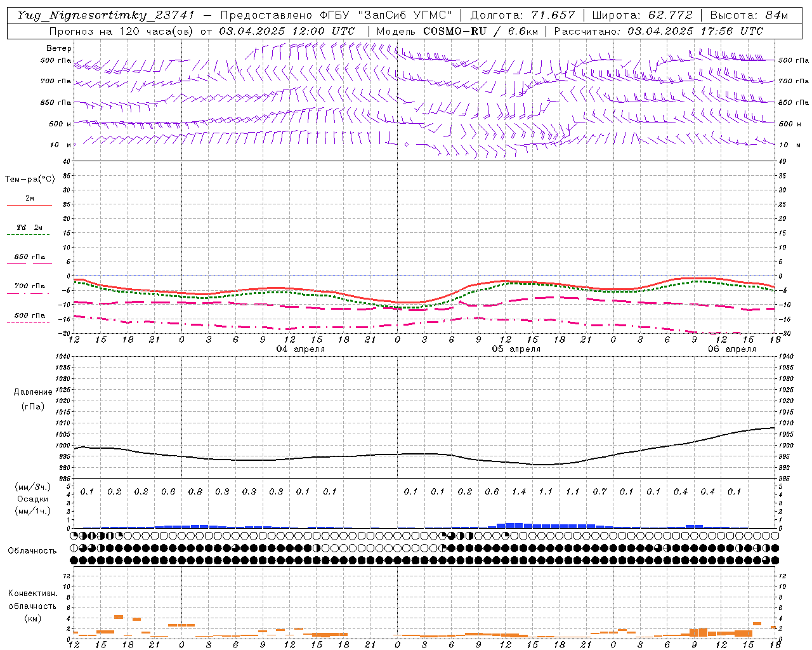
Task: Click the 04 апреля date label
Action: [301, 349]
